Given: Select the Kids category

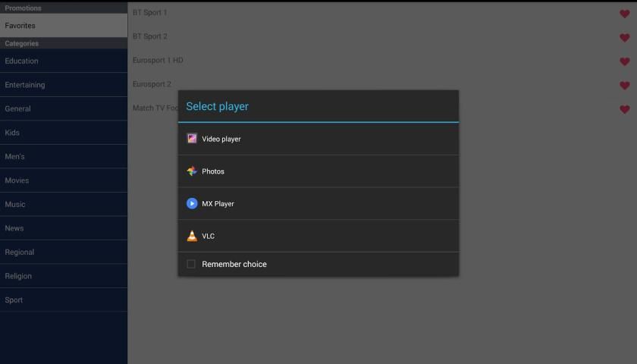Looking at the screenshot, I should point(64,133).
